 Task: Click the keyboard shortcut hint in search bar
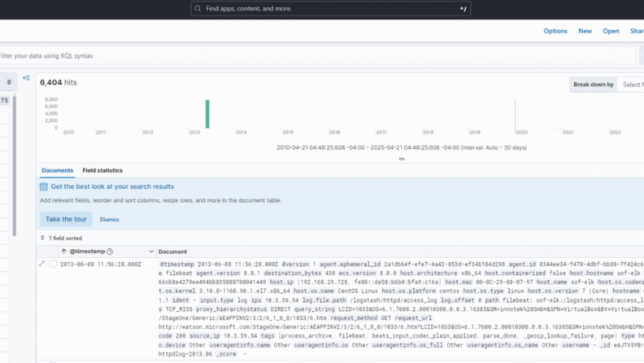(463, 9)
